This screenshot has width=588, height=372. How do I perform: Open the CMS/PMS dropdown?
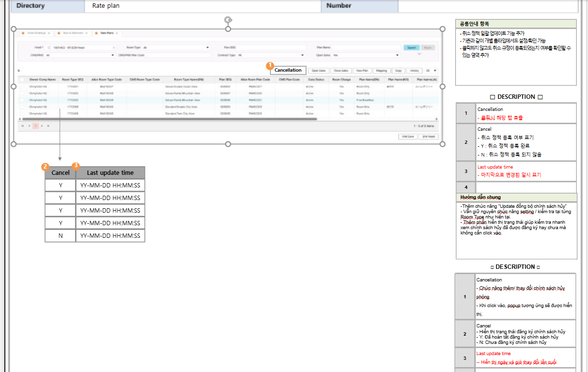[x=112, y=55]
